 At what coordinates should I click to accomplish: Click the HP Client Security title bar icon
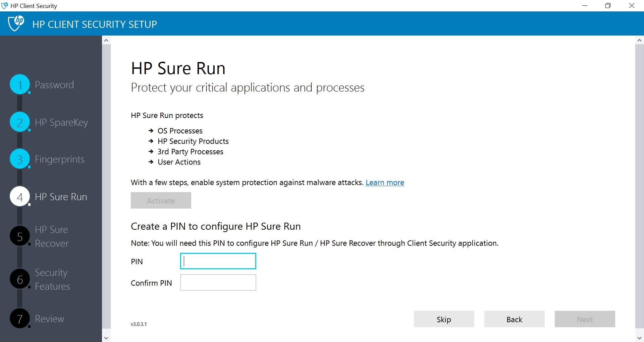tap(5, 6)
